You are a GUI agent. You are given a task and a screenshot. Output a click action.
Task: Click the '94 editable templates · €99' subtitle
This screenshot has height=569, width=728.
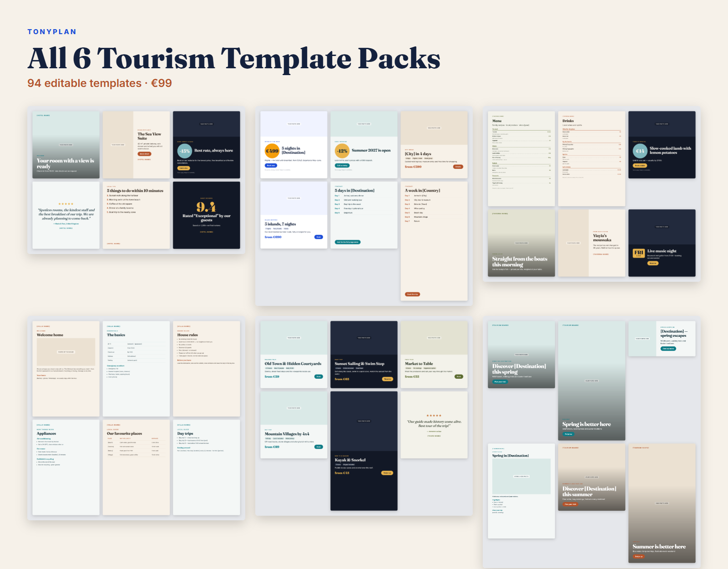(100, 83)
